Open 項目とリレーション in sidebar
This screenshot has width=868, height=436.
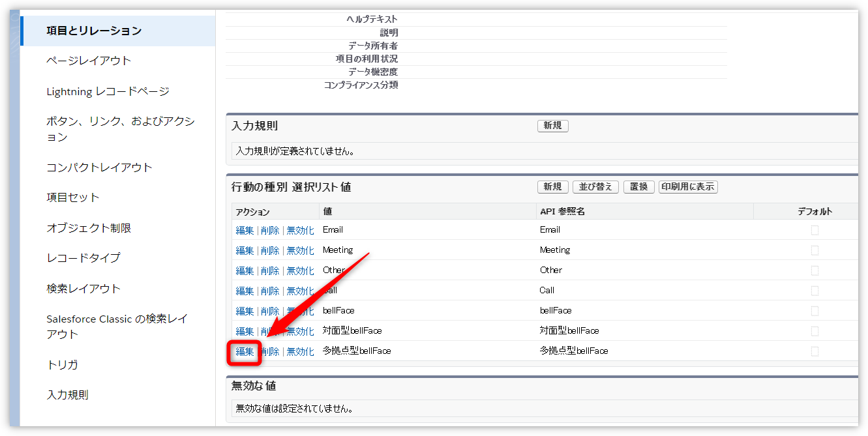tap(94, 31)
